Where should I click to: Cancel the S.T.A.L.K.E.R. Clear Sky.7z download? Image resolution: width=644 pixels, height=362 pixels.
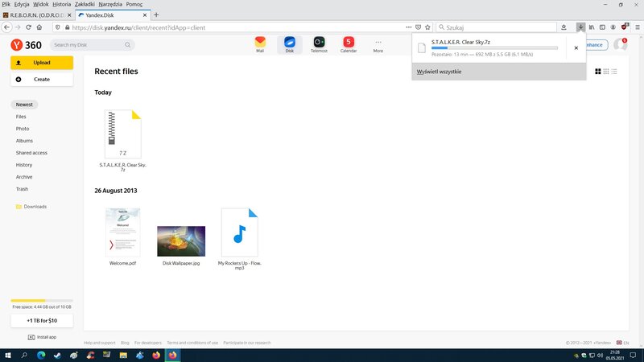pyautogui.click(x=576, y=48)
